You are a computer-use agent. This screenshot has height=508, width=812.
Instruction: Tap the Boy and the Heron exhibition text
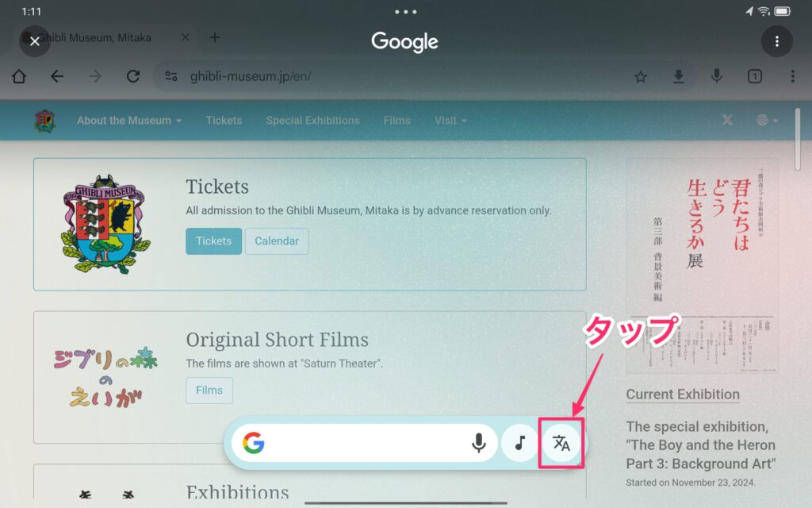tap(701, 445)
